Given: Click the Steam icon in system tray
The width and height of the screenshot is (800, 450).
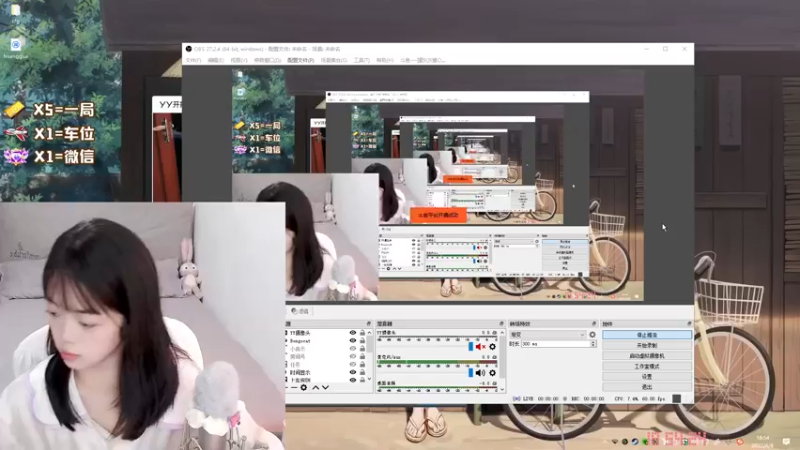Looking at the screenshot, I should coord(635,441).
